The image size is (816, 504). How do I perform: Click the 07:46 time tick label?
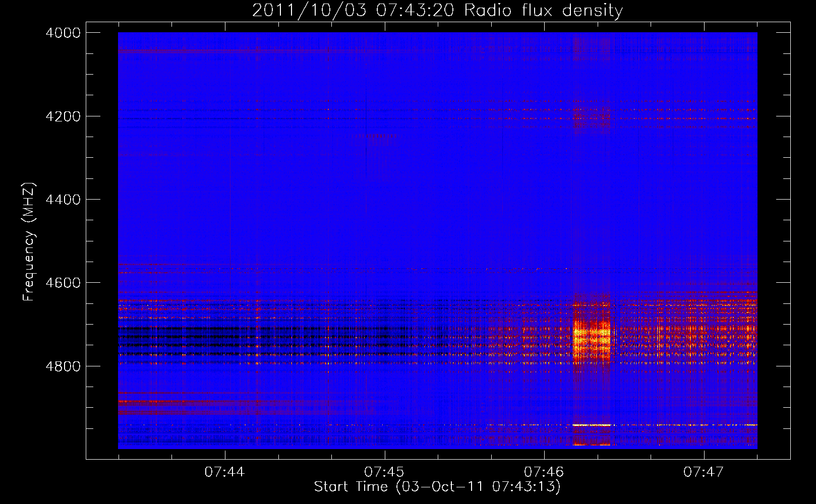tap(544, 472)
